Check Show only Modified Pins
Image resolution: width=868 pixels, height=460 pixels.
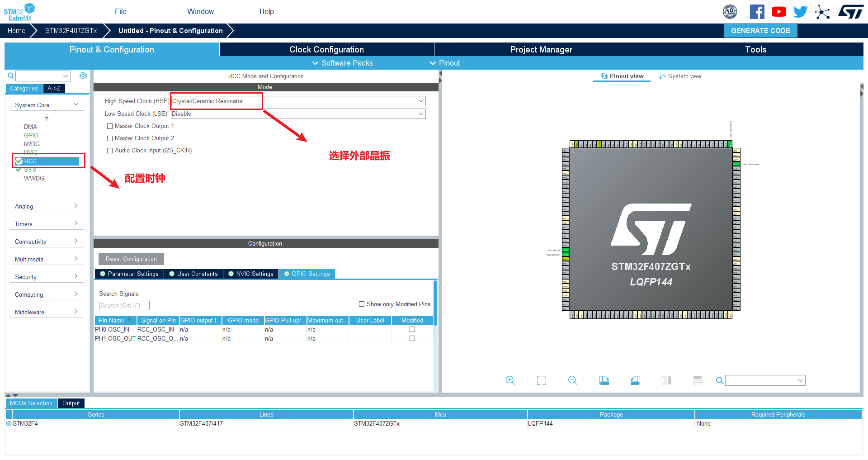coord(362,304)
